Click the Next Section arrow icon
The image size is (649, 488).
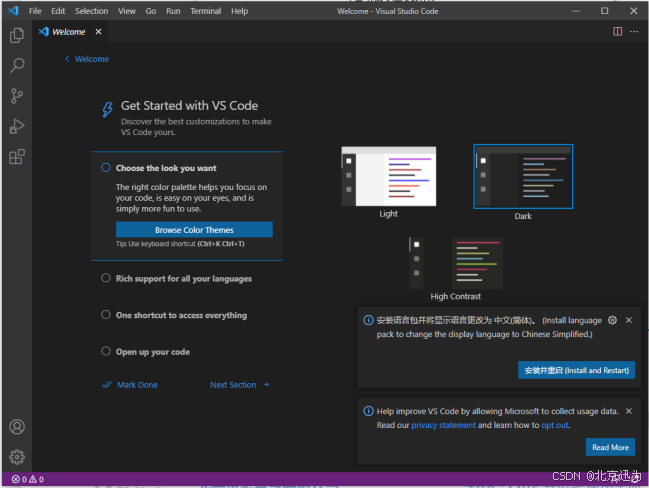[x=266, y=385]
